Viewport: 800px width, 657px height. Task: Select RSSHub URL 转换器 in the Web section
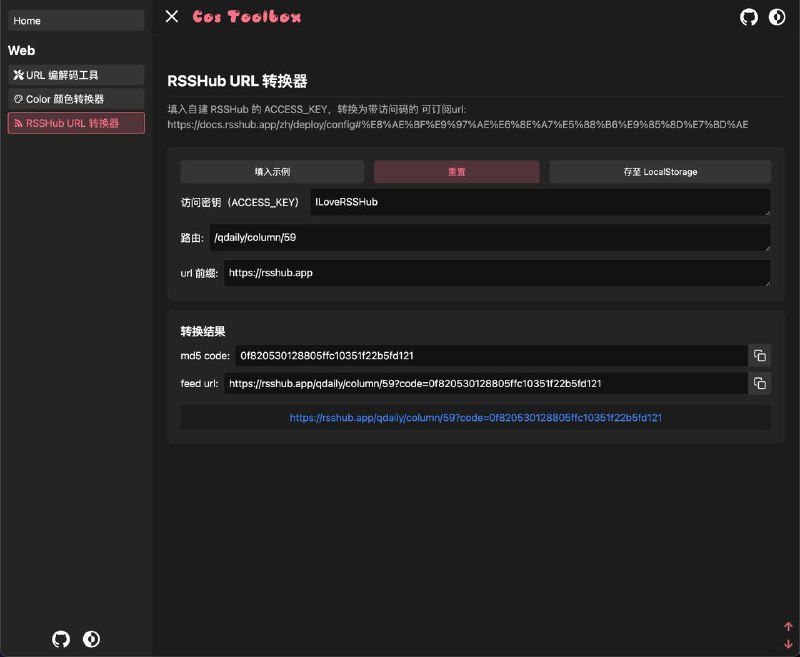click(x=75, y=122)
